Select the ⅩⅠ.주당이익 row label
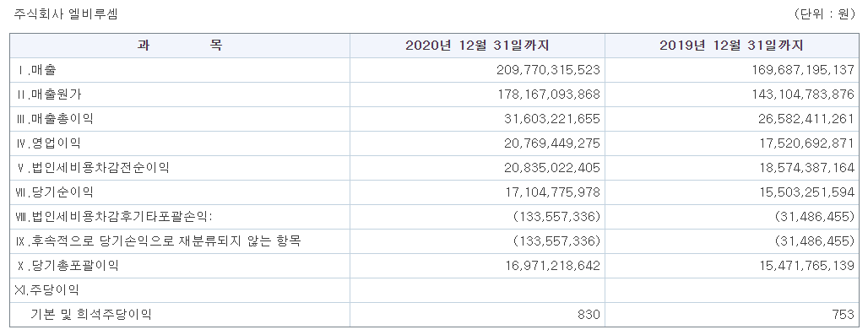Screen dimensions: 868x335 coord(47,289)
